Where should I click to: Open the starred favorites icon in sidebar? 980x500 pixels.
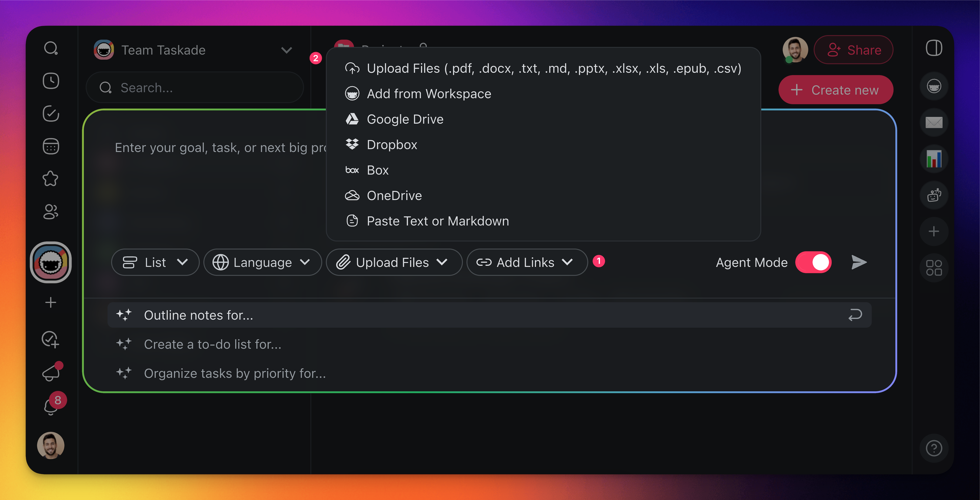(51, 179)
